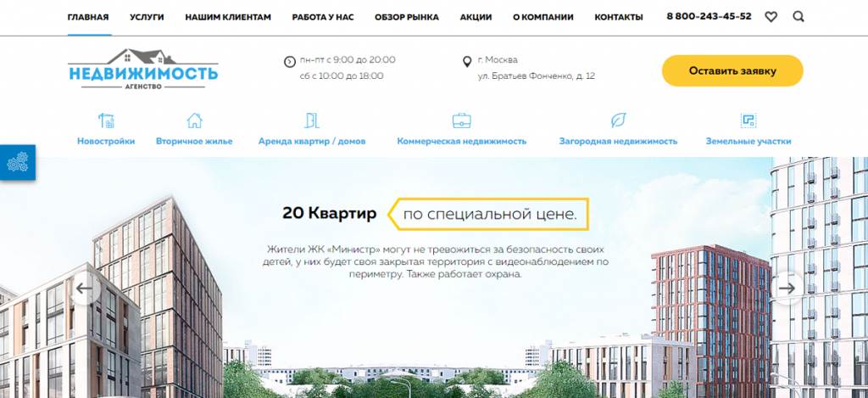Open the blue gear settings panel
This screenshot has width=868, height=398.
17,162
